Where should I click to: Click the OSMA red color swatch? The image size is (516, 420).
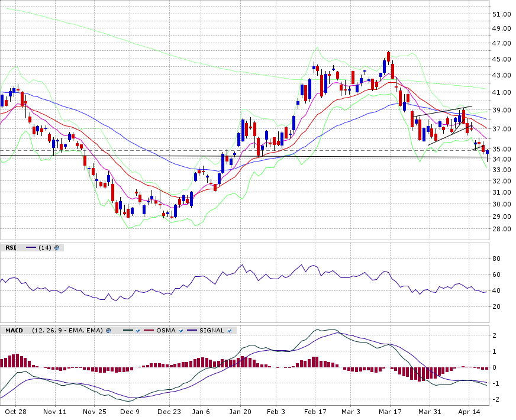click(x=149, y=331)
